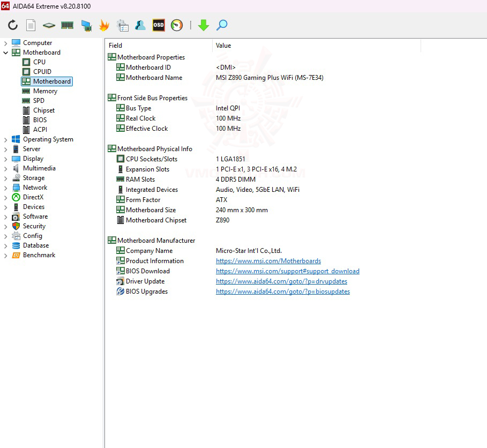Collapse the Motherboard tree node
Viewport: 487px width, 448px height.
click(x=5, y=53)
